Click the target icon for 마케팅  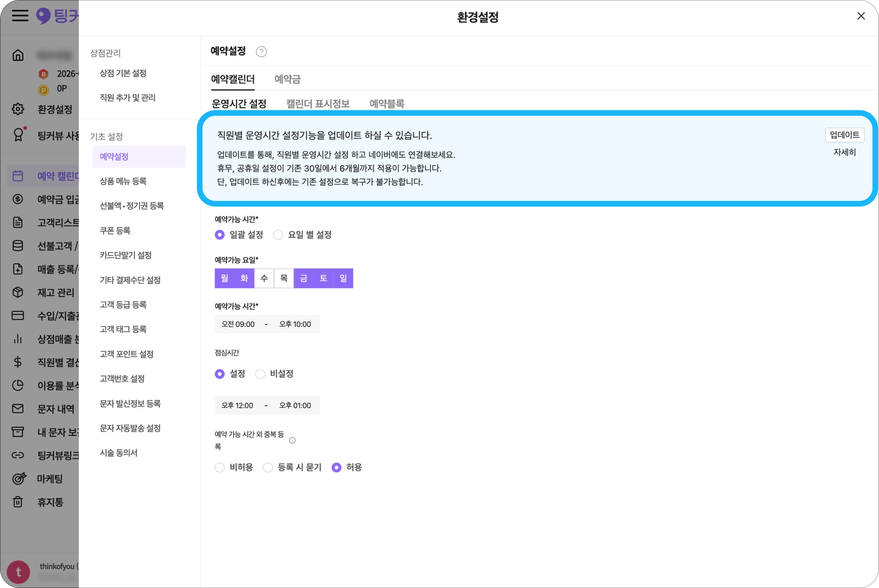click(19, 479)
